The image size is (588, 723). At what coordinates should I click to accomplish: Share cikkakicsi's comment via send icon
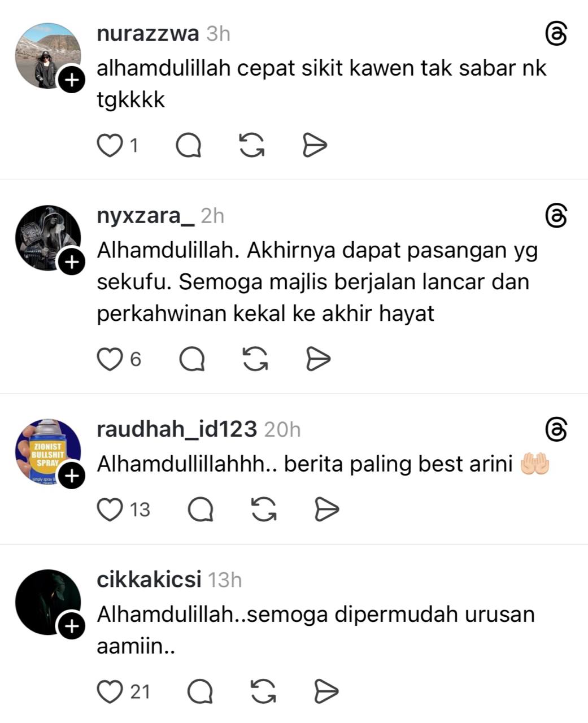[326, 691]
